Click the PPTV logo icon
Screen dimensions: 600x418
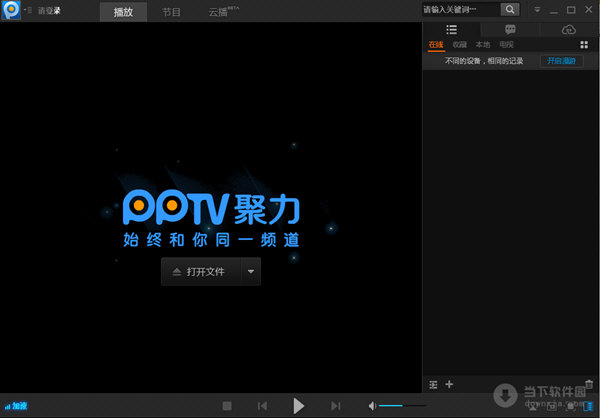point(11,10)
